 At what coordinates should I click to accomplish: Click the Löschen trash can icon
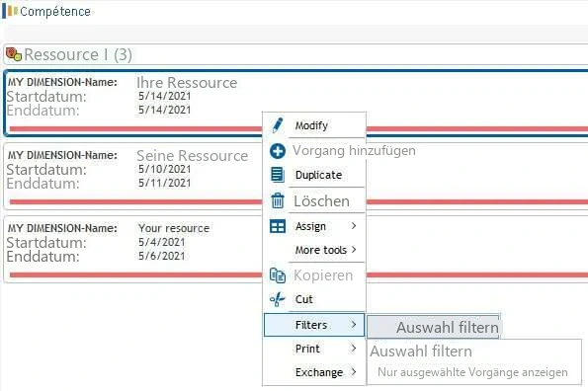coord(278,200)
